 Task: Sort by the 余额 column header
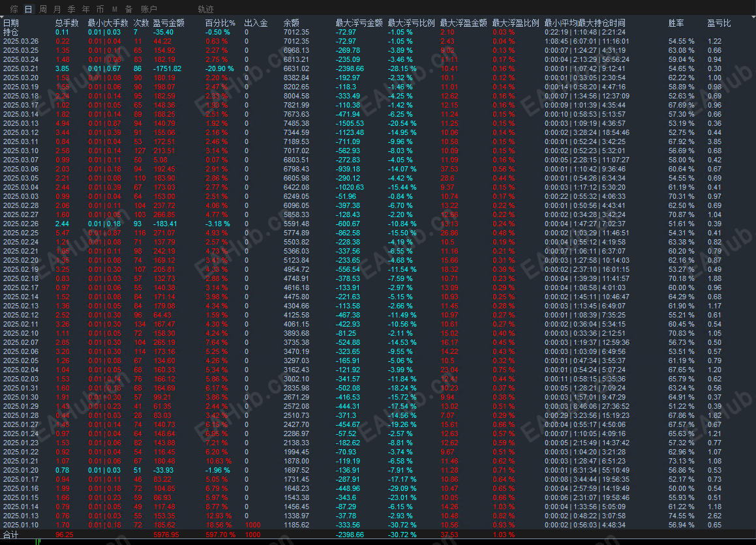point(291,23)
